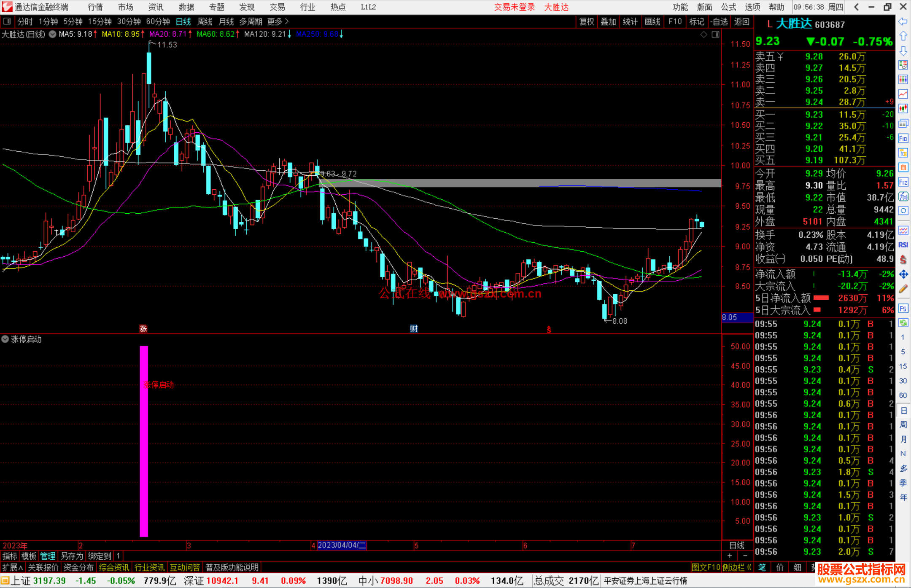Click the blue left arrow back icon
911x588 pixels.
click(903, 21)
